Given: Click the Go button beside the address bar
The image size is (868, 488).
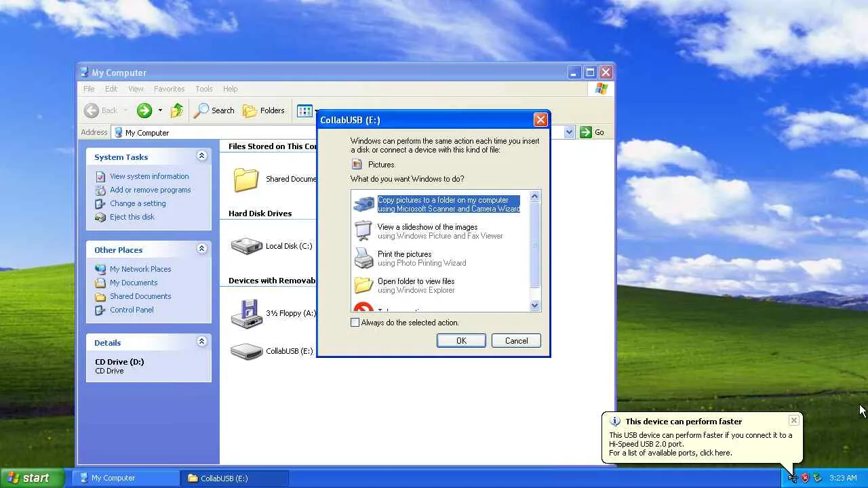Looking at the screenshot, I should (x=592, y=132).
